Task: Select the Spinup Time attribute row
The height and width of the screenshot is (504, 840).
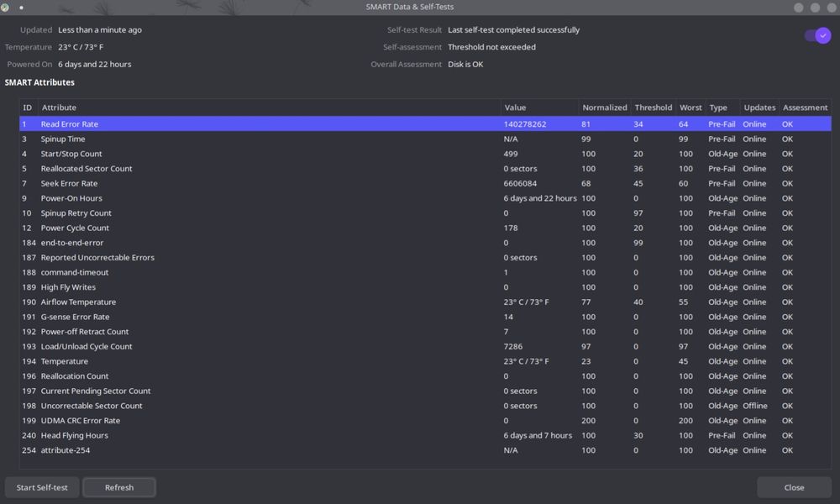Action: 425,139
